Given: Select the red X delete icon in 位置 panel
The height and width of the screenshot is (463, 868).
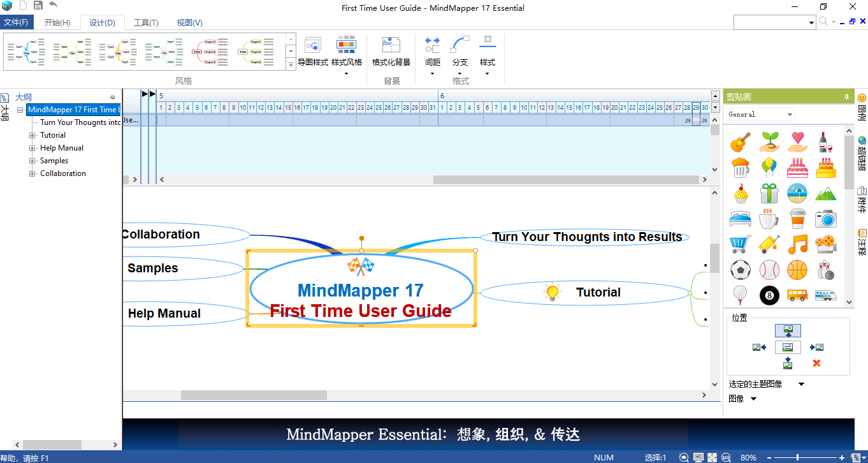Looking at the screenshot, I should (816, 363).
